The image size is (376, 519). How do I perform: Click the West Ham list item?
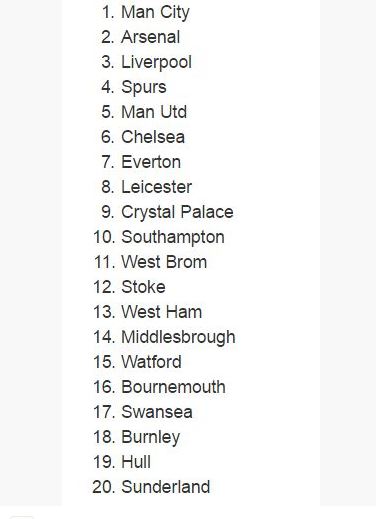click(162, 312)
